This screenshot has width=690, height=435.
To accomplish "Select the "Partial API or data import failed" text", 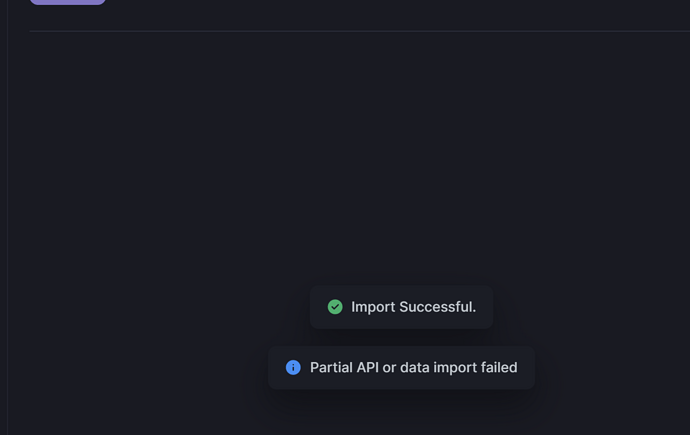I will [413, 367].
